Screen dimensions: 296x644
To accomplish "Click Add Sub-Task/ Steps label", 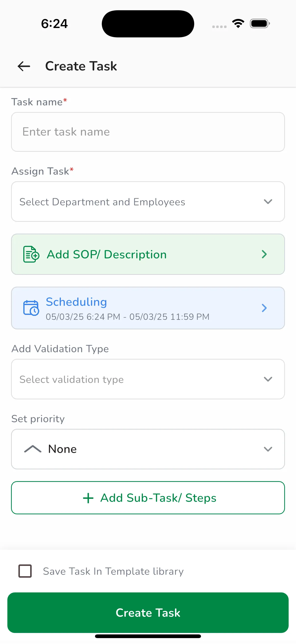I will pos(158,498).
